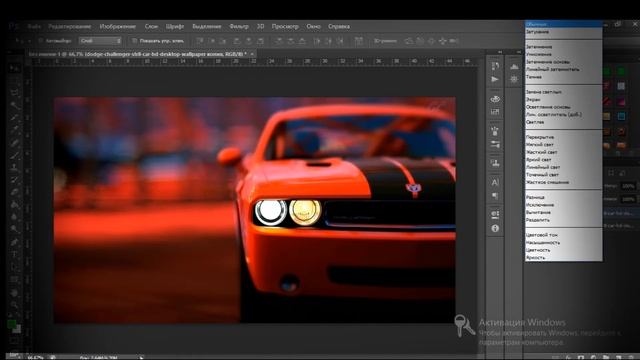This screenshot has height=360, width=640.
Task: Click first green style swatch
Action: [x=607, y=71]
